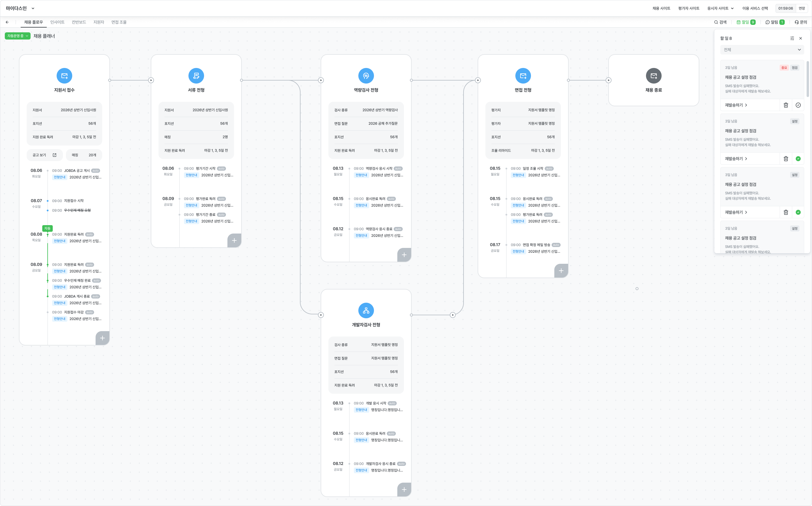Toggle the third task's green completion check
Viewport: 812px width, 506px height.
click(798, 212)
